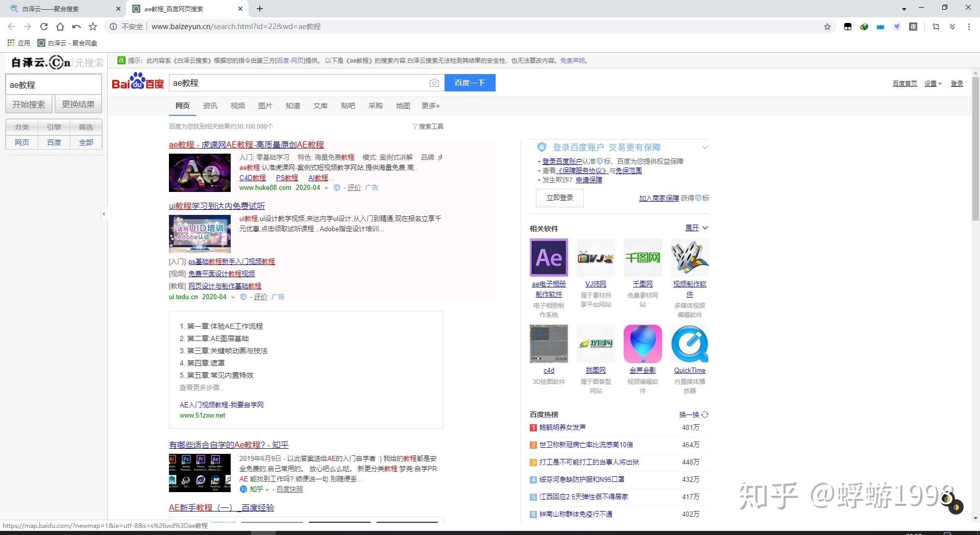Switch to the 知道 tab
Screen dimensions: 980x535
tap(292, 106)
